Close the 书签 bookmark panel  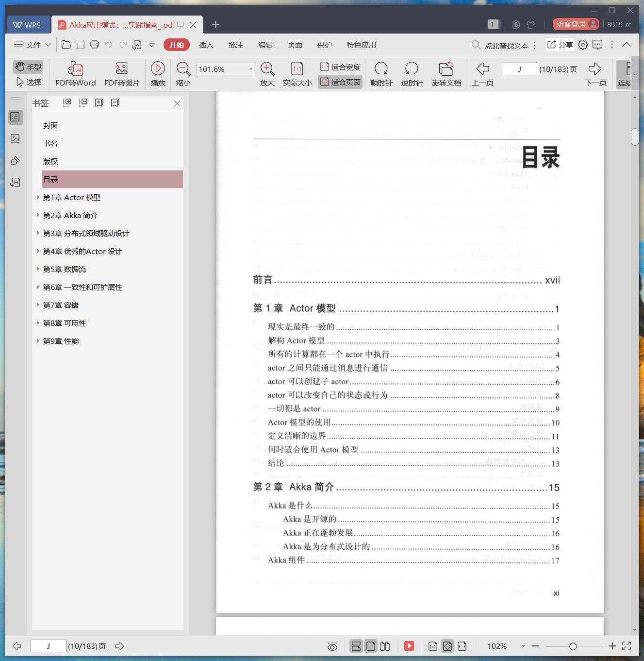(x=177, y=103)
